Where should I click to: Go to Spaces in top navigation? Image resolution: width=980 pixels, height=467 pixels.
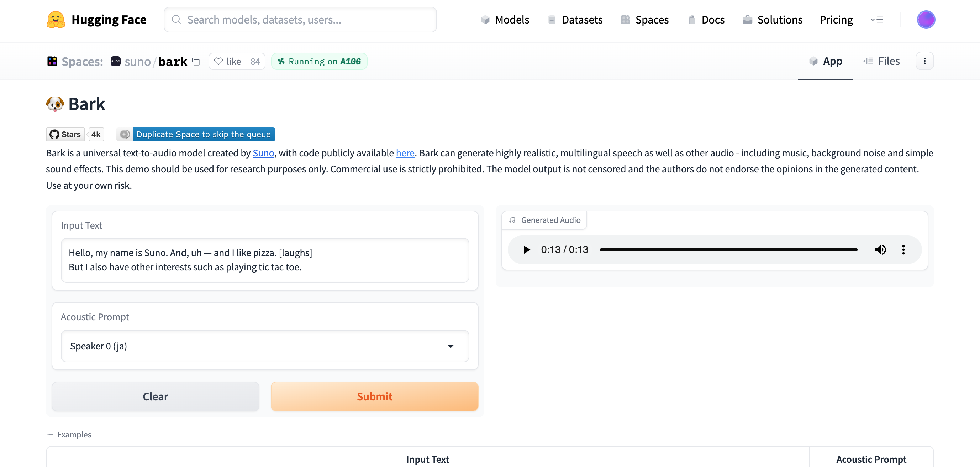(x=644, y=20)
